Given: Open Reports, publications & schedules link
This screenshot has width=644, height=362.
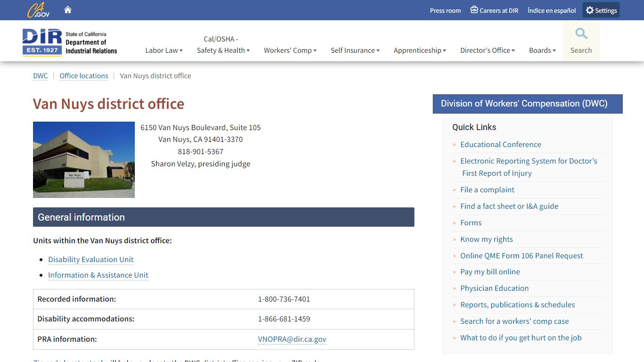Looking at the screenshot, I should pos(518,305).
